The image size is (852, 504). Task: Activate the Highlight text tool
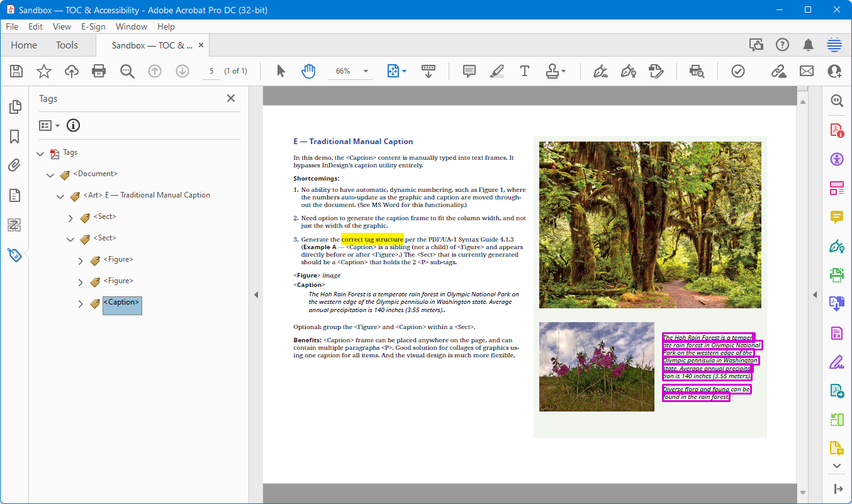tap(496, 70)
